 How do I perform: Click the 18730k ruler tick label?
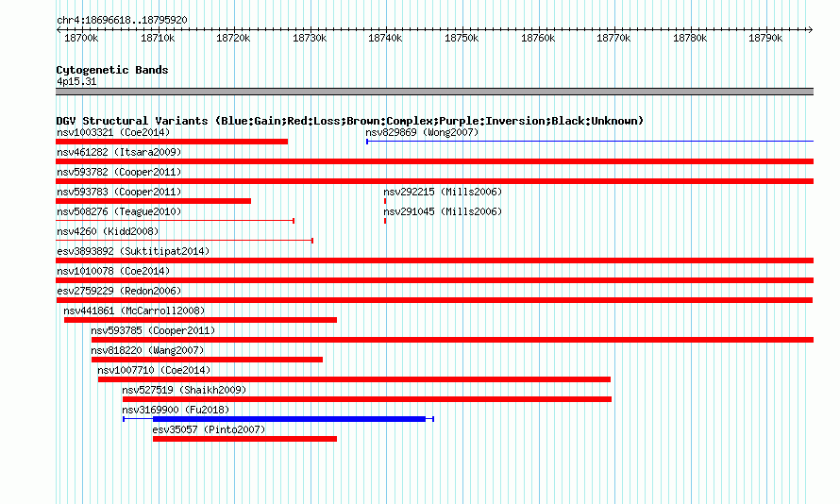[x=310, y=38]
